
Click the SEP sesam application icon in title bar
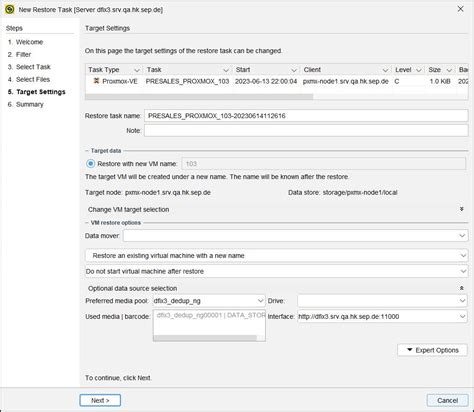pyautogui.click(x=10, y=9)
